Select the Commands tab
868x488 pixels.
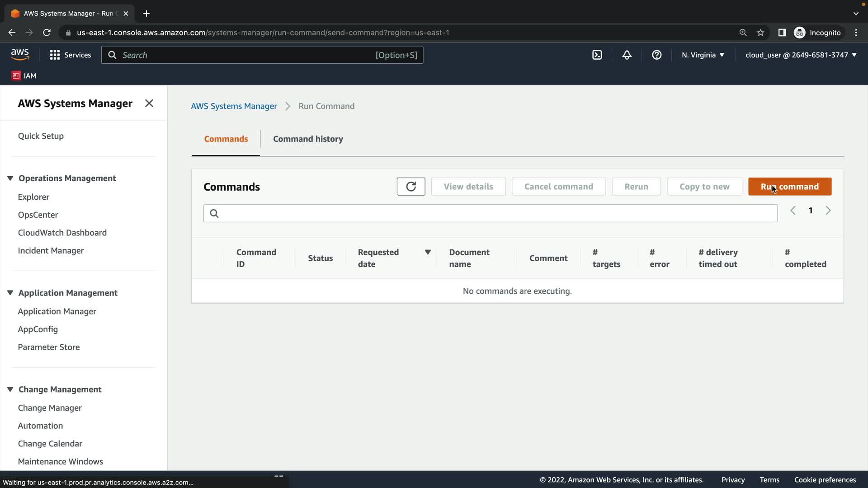226,139
